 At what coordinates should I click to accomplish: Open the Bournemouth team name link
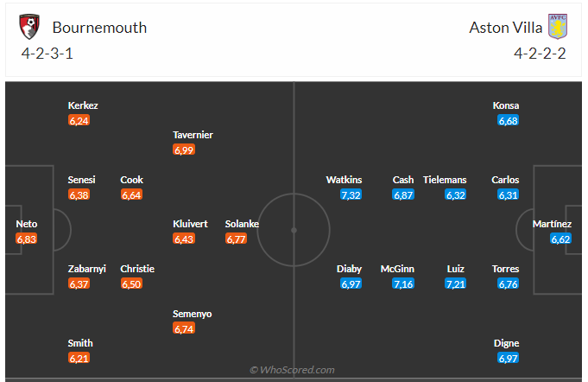(99, 28)
